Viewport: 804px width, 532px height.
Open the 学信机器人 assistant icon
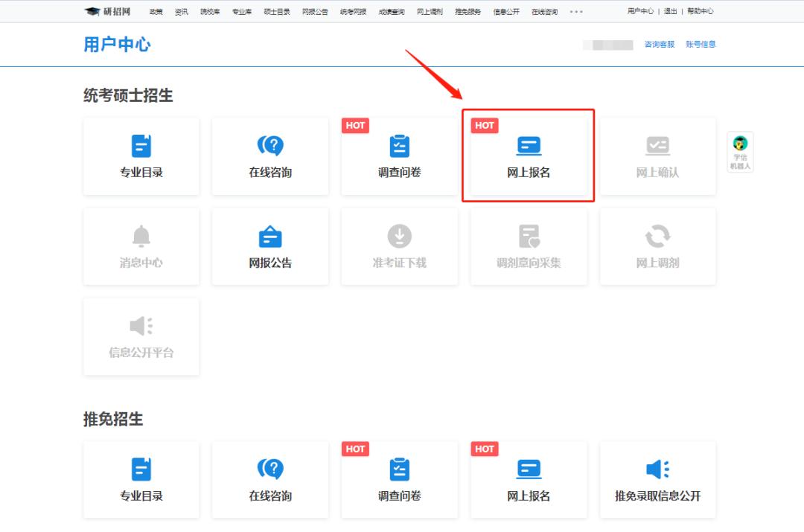coord(740,151)
